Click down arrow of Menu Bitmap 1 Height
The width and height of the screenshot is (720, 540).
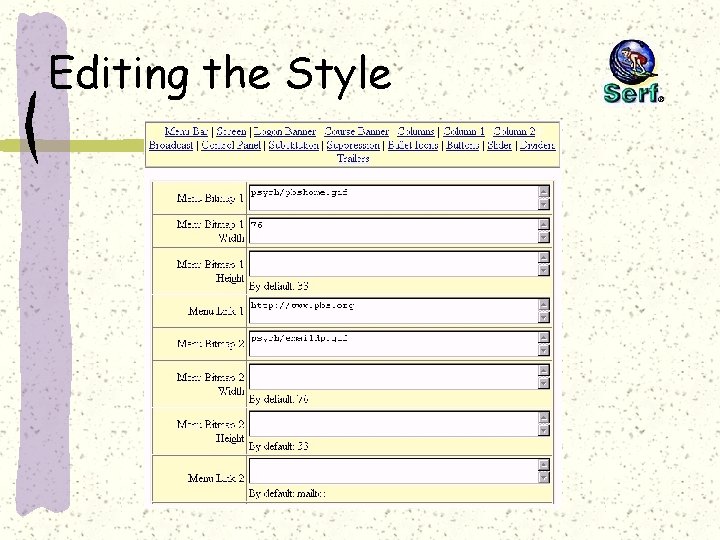tap(544, 270)
